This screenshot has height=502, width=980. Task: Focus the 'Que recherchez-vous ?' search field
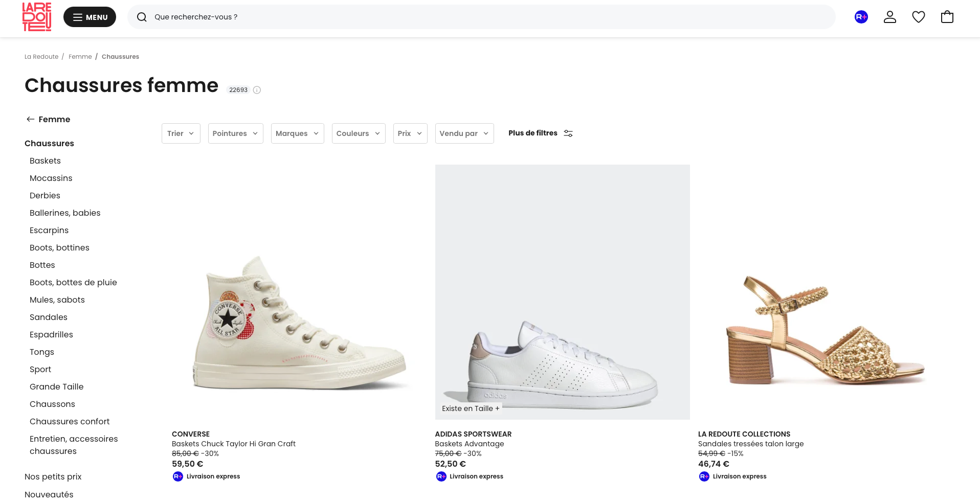[481, 17]
